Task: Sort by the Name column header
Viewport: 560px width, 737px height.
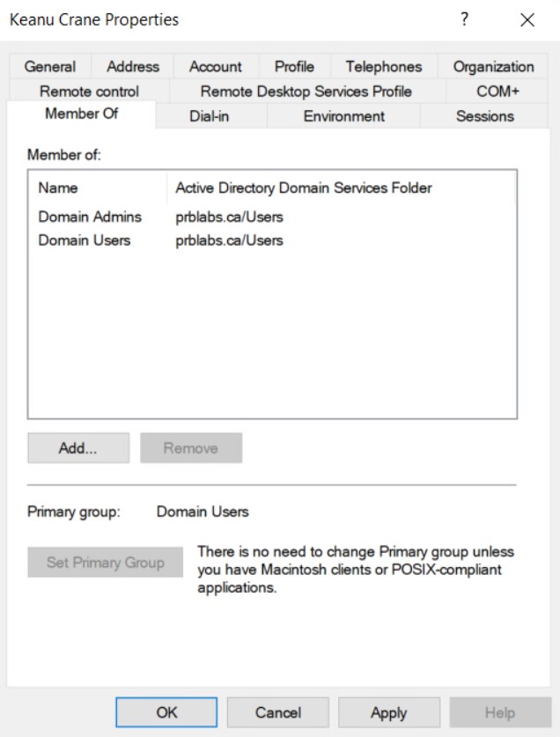Action: (58, 188)
